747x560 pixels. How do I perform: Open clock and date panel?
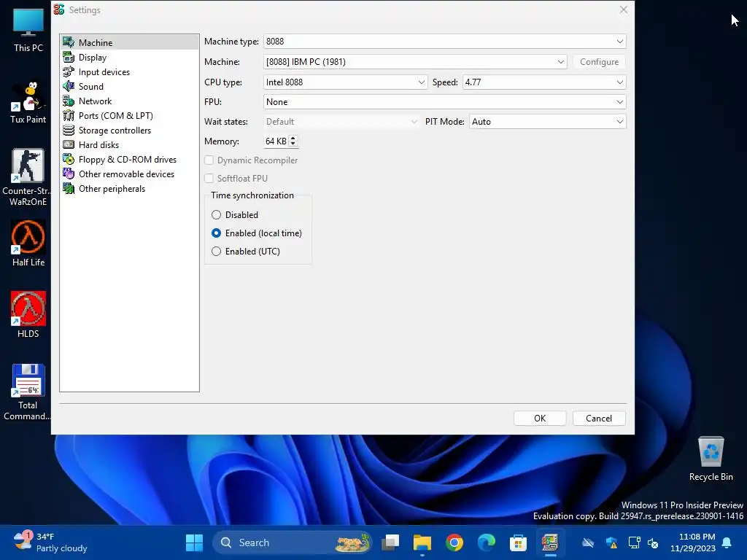[693, 542]
